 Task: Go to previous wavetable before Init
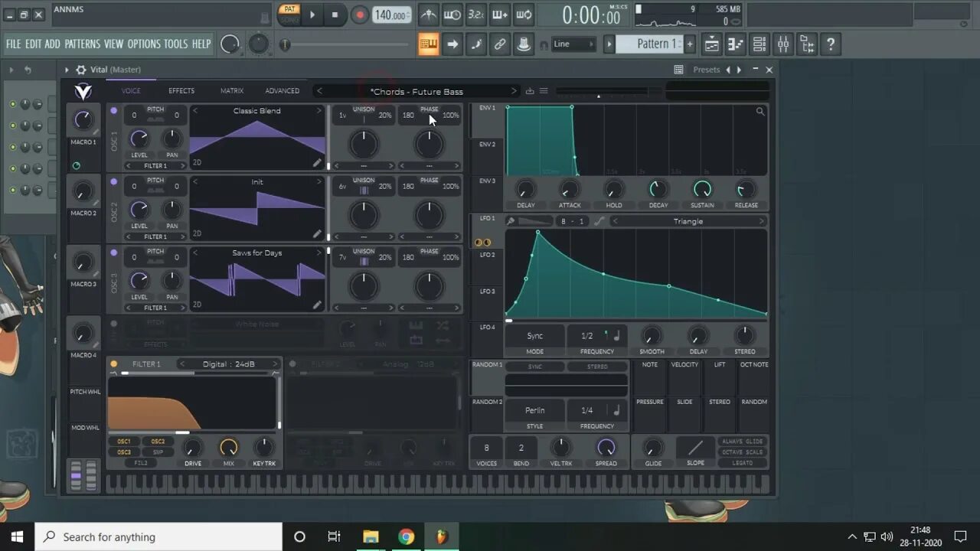(195, 182)
